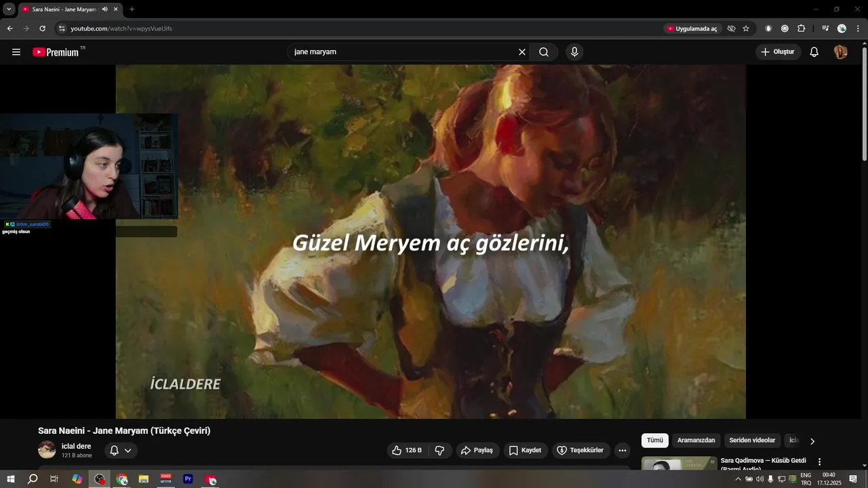Open options for Sara Qadimova suggested video
Image resolution: width=868 pixels, height=488 pixels.
click(x=819, y=462)
